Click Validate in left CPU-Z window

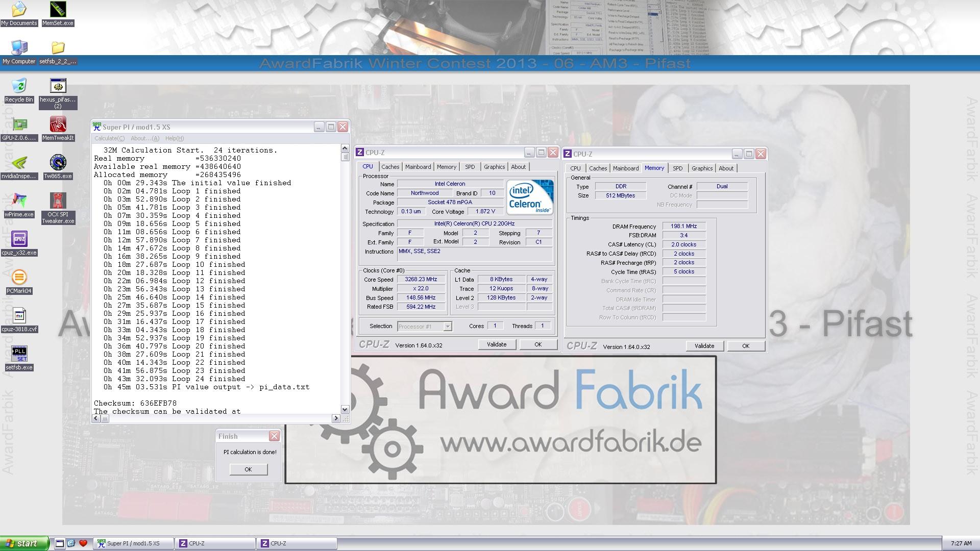coord(497,344)
